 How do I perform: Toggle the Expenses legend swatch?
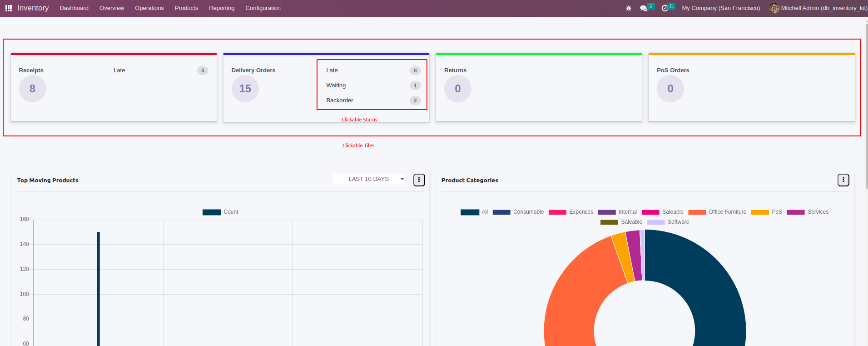tap(557, 212)
